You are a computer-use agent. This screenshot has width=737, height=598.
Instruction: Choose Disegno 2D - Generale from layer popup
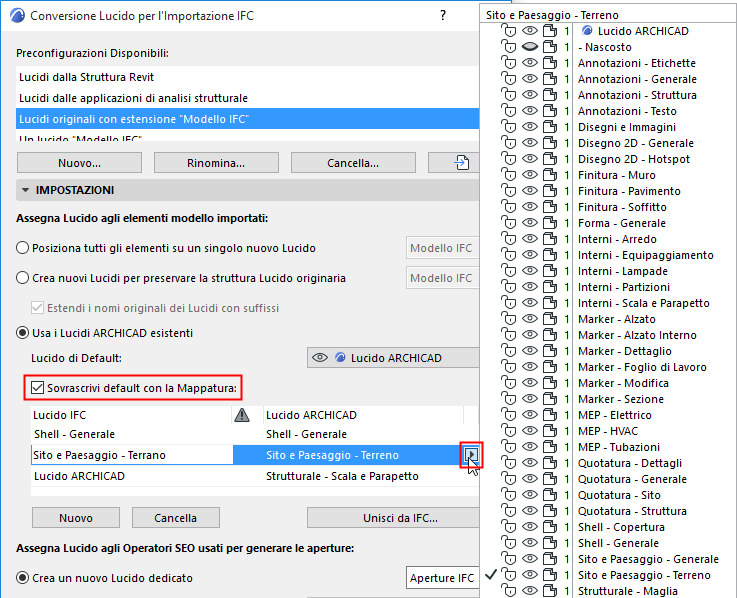635,143
